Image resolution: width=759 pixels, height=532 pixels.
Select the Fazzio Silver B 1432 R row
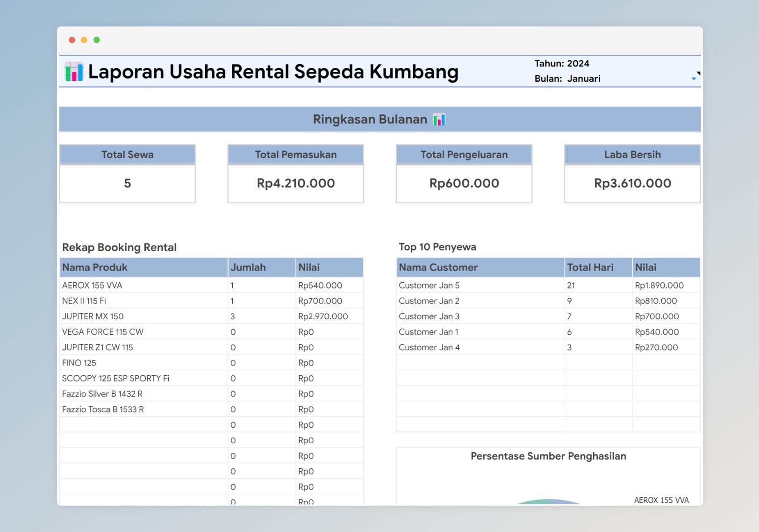point(211,394)
